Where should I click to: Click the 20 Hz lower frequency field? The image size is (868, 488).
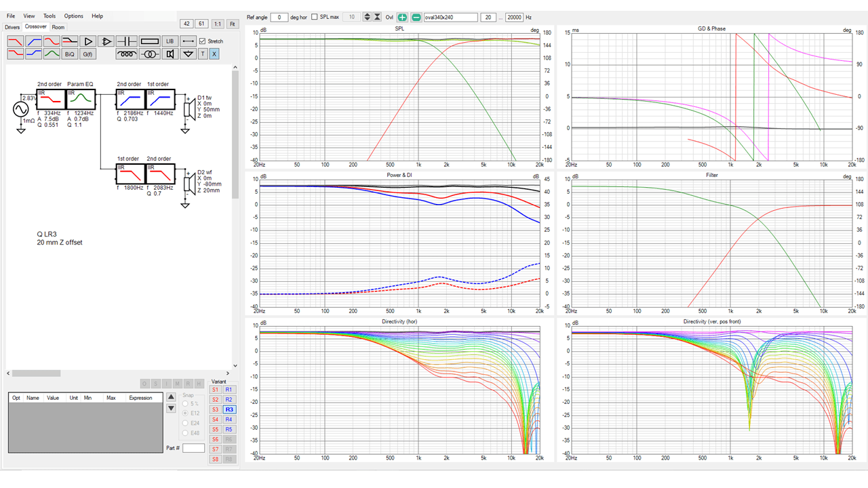(488, 17)
